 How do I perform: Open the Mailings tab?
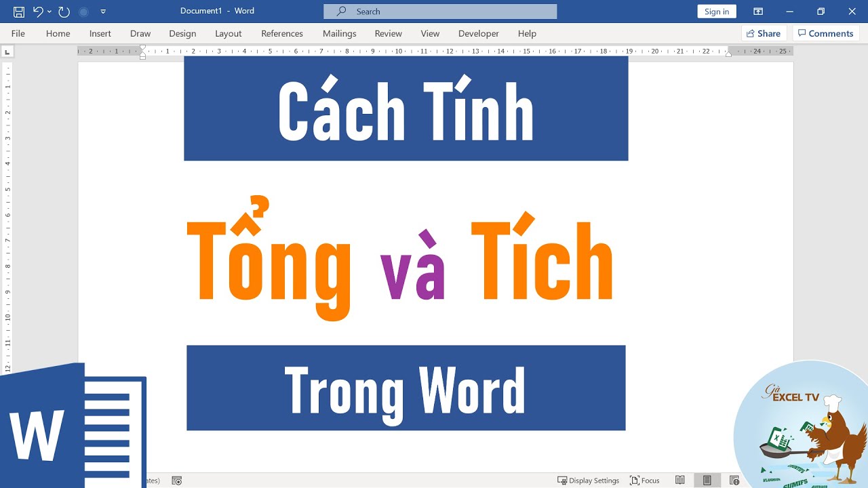coord(340,33)
